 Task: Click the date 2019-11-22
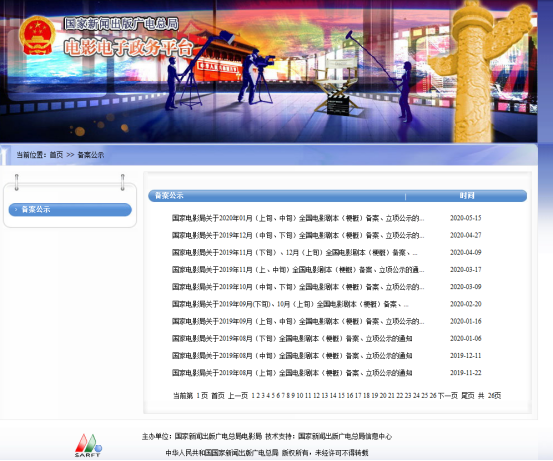click(466, 373)
